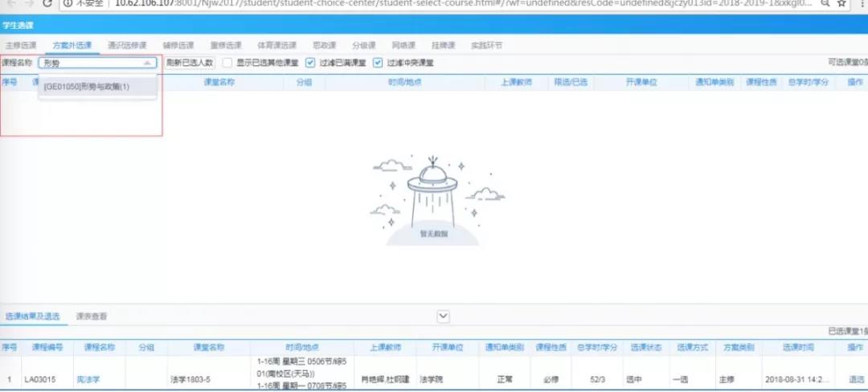
Task: Click the 刷新已选人数 button
Action: pyautogui.click(x=189, y=63)
